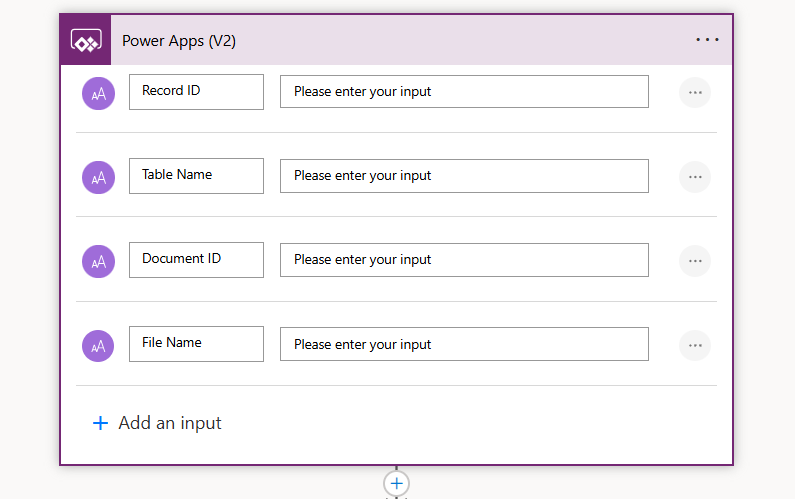Click the description input for Record ID

pos(464,91)
